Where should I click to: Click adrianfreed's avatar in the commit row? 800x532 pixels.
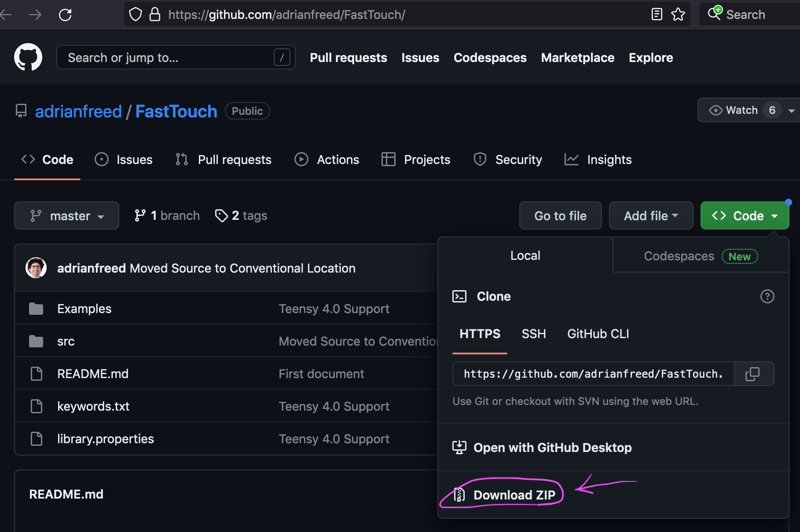coord(36,268)
